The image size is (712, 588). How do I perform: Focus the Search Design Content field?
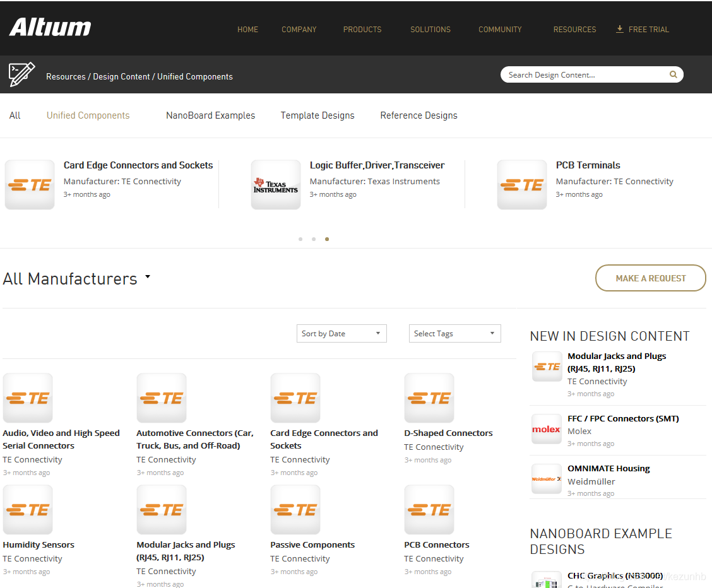tap(584, 74)
